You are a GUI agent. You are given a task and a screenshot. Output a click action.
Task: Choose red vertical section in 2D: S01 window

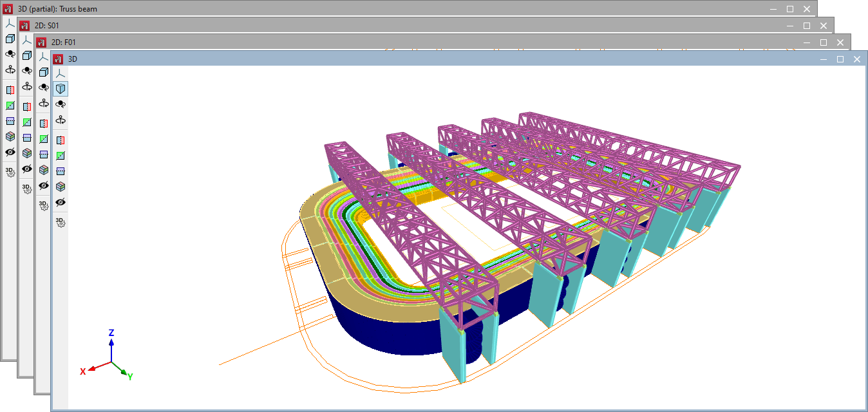tap(27, 106)
